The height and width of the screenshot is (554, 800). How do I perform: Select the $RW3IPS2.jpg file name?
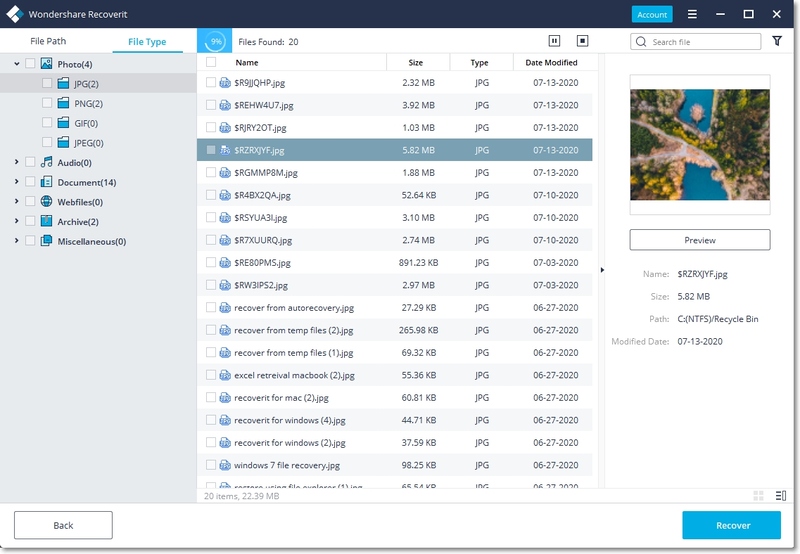[261, 285]
